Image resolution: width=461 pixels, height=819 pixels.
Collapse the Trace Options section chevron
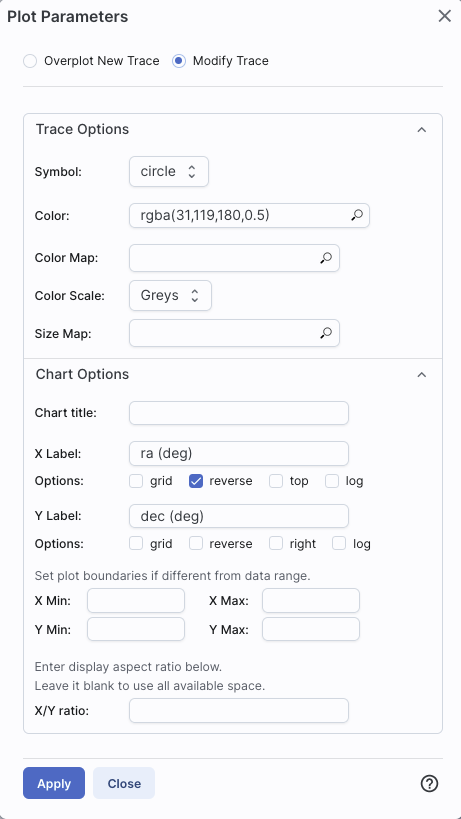point(422,130)
